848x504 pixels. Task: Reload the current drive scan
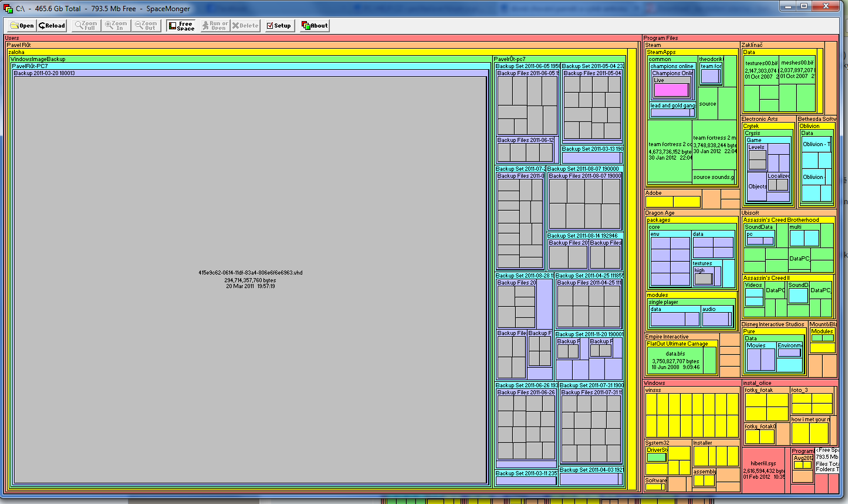click(x=52, y=26)
